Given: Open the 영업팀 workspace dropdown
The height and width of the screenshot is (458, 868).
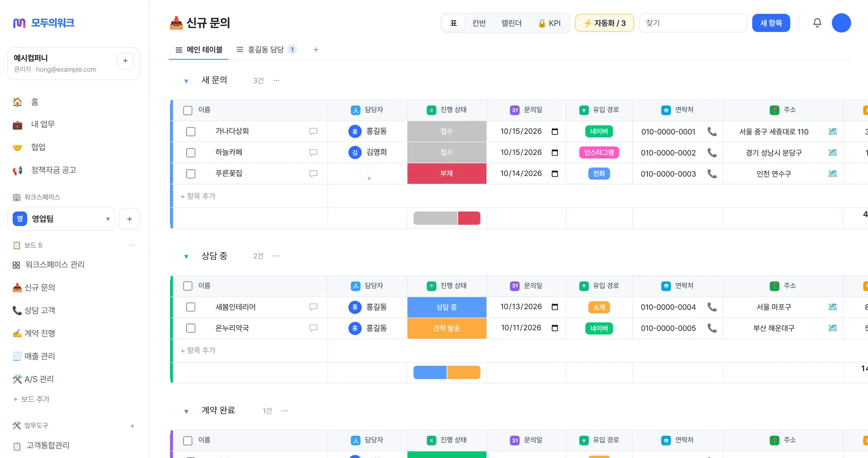Looking at the screenshot, I should pyautogui.click(x=61, y=219).
